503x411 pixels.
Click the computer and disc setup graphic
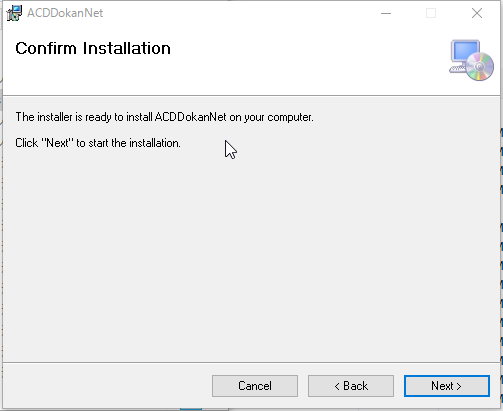click(471, 60)
